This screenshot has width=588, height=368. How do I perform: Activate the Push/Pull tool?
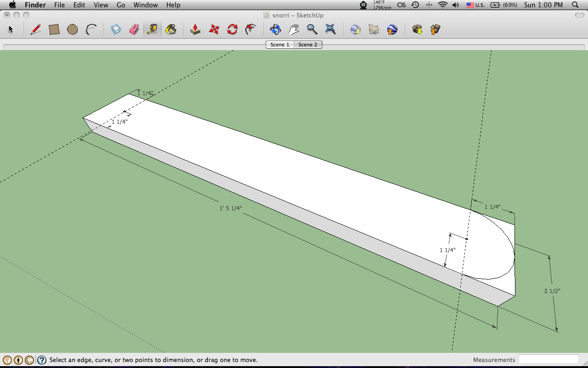click(x=196, y=30)
